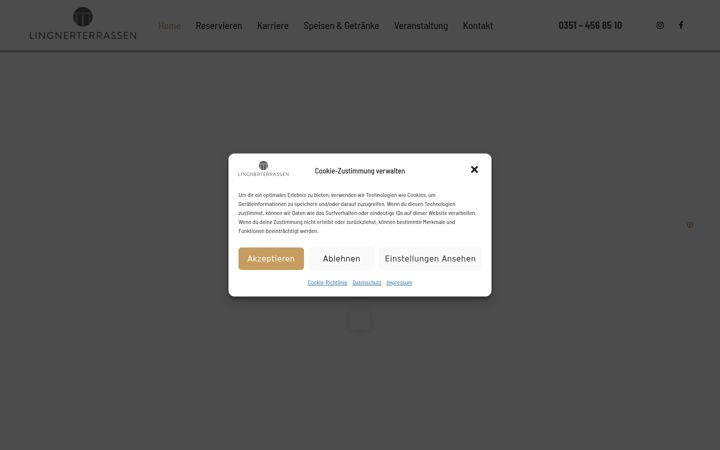Open Einstellungen Ansehen cookie settings
The width and height of the screenshot is (720, 450).
point(430,259)
